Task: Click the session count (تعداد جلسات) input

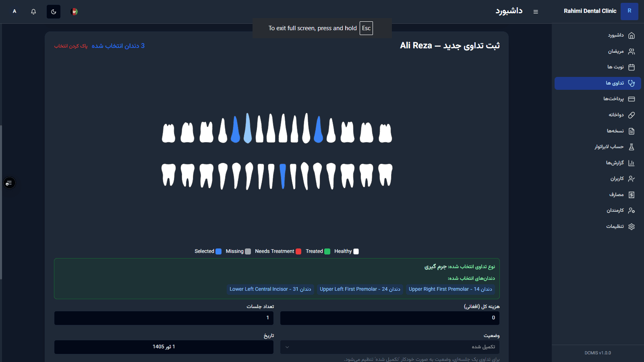Action: tap(164, 318)
